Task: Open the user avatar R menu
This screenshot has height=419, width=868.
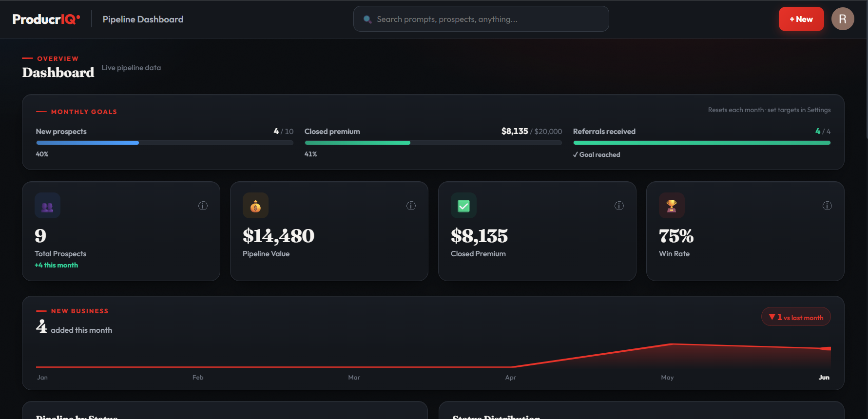Action: [x=843, y=19]
